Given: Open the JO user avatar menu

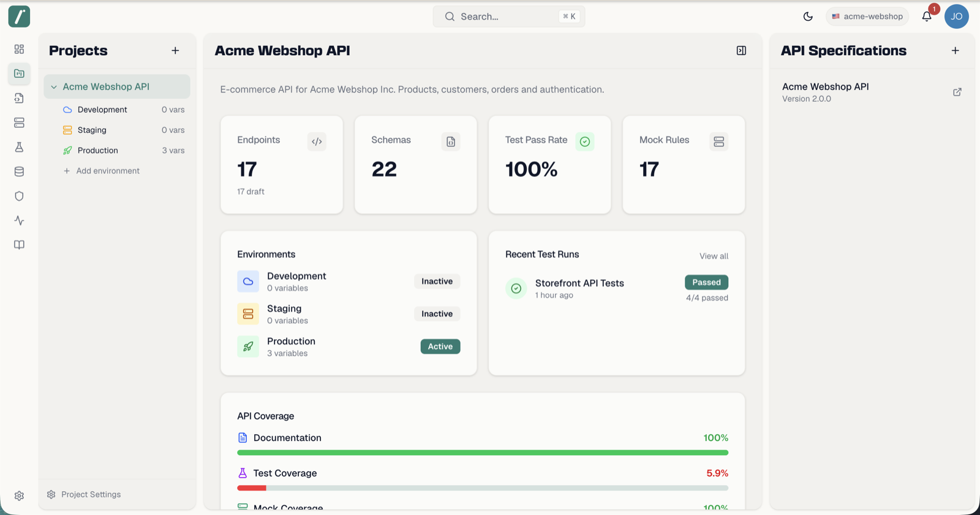Looking at the screenshot, I should [x=956, y=17].
